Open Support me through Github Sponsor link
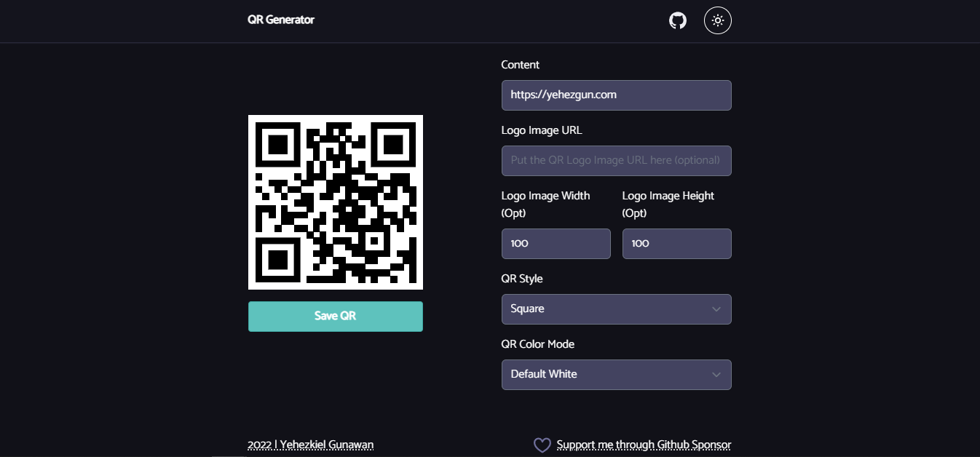980x457 pixels. (x=644, y=445)
